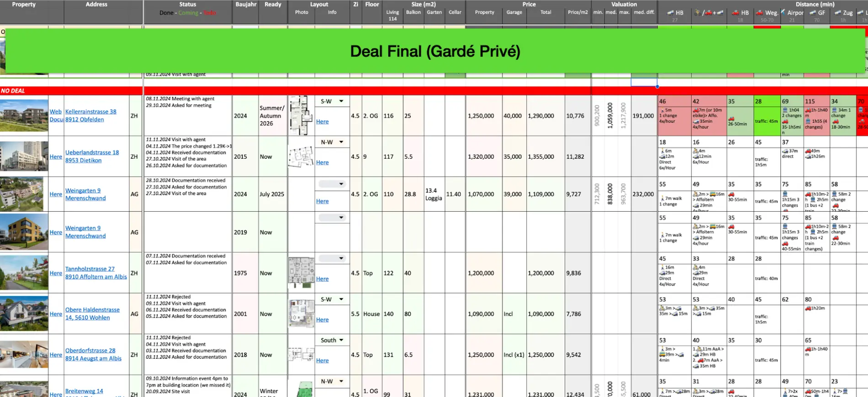The height and width of the screenshot is (397, 868).
Task: Open the Web link for Kellerrainstrasse 38
Action: click(x=56, y=112)
